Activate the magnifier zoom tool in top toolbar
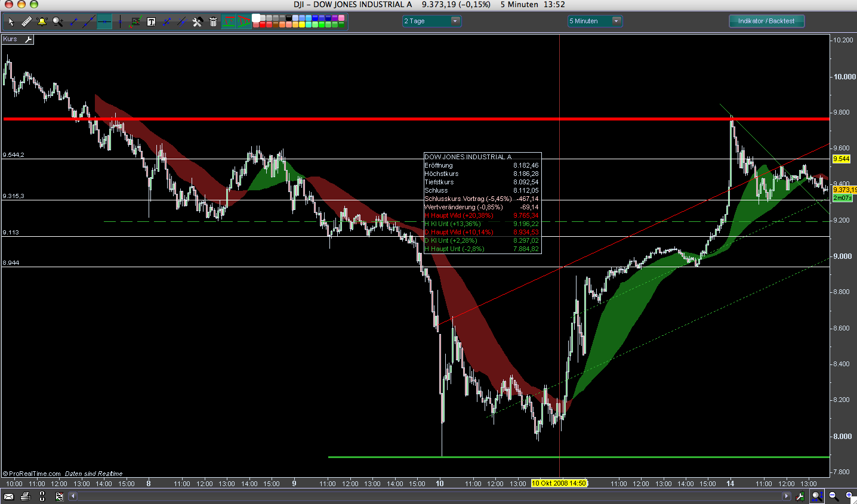This screenshot has height=504, width=857. (x=57, y=22)
